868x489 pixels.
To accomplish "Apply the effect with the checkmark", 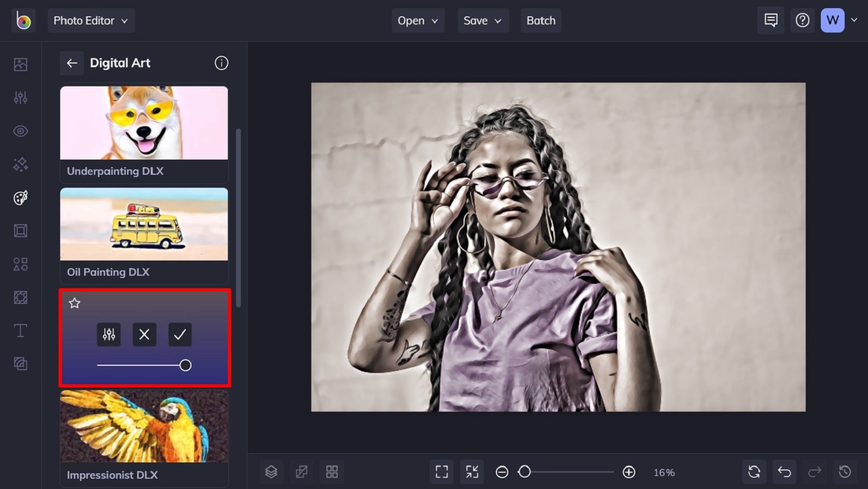I will [180, 334].
